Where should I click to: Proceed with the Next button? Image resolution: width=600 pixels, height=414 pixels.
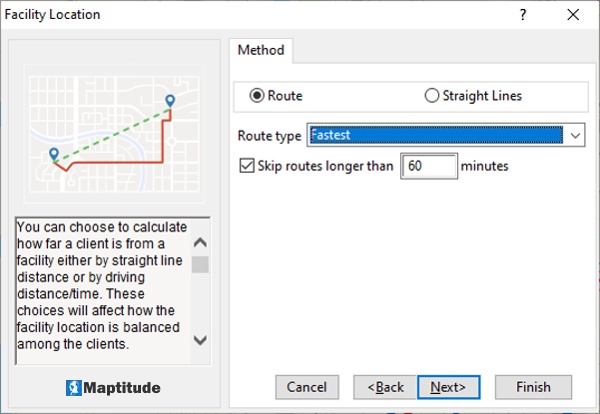(448, 387)
